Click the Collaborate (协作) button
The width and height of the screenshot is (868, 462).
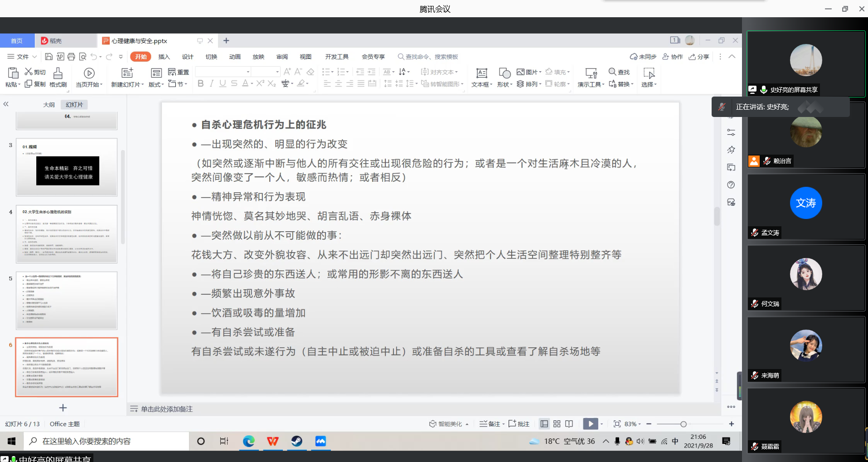coord(673,57)
